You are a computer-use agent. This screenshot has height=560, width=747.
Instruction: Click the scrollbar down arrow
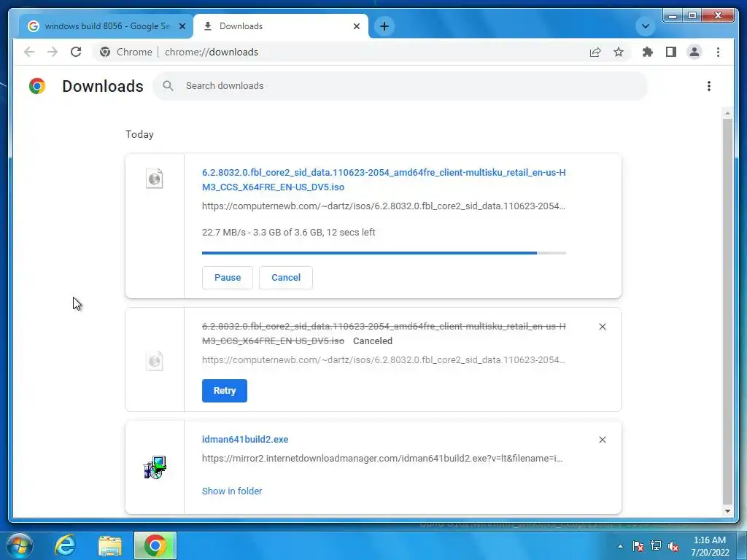point(727,511)
